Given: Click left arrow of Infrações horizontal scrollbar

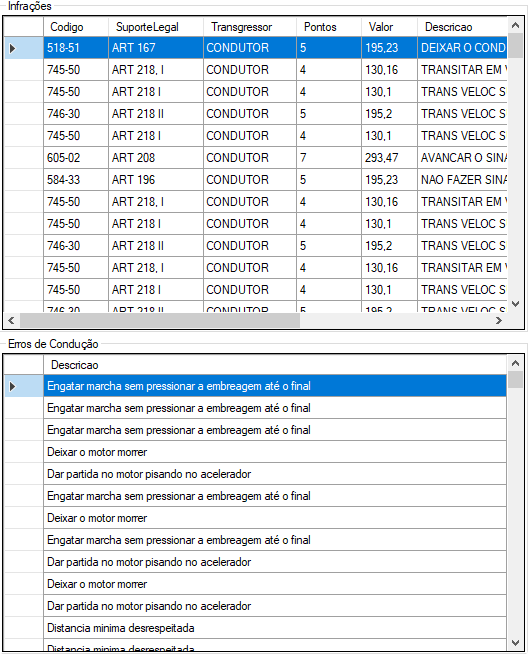Looking at the screenshot, I should coord(11,320).
